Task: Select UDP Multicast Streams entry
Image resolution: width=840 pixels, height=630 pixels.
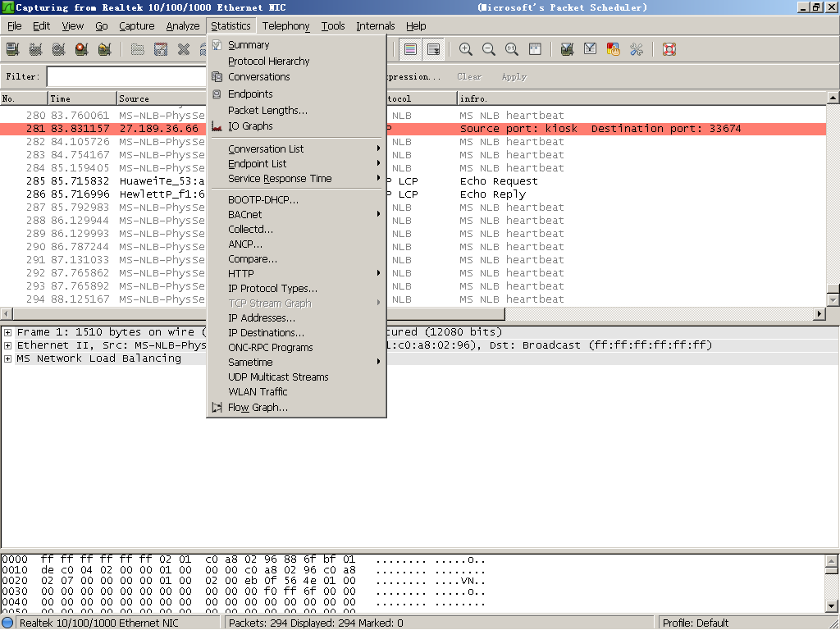Action: 296,377
